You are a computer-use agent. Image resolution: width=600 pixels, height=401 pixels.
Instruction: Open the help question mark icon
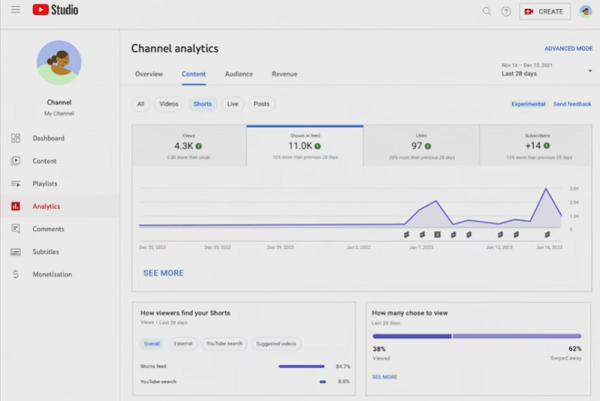click(505, 11)
